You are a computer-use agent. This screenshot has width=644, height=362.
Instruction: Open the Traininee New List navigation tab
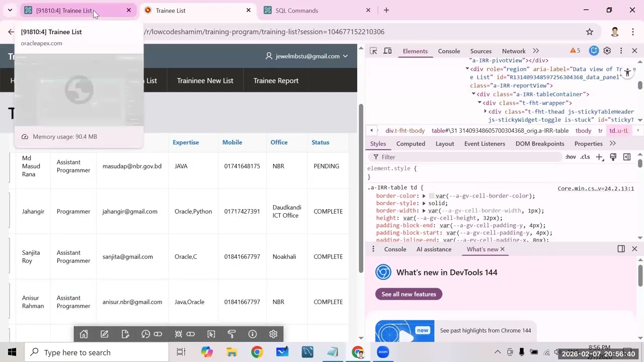205,80
